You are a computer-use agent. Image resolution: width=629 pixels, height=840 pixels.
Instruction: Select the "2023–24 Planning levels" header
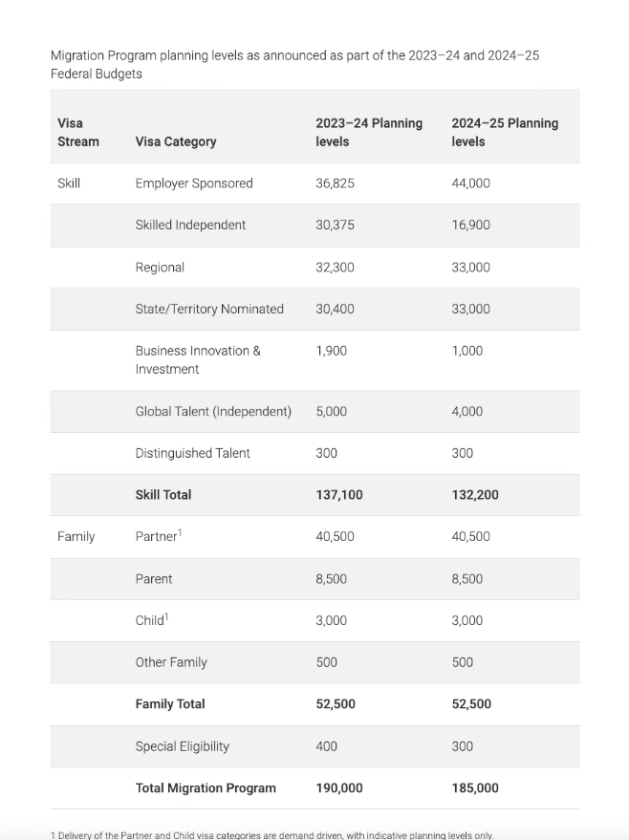(369, 132)
